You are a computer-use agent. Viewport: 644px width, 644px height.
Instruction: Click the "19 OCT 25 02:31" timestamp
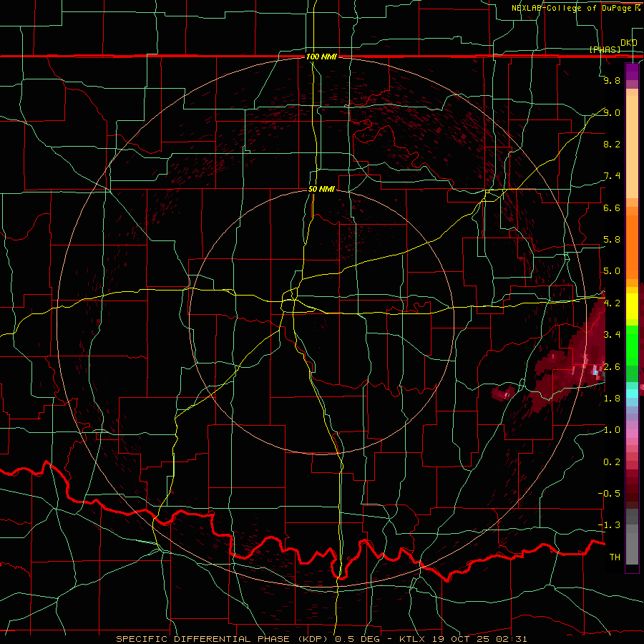(479, 639)
